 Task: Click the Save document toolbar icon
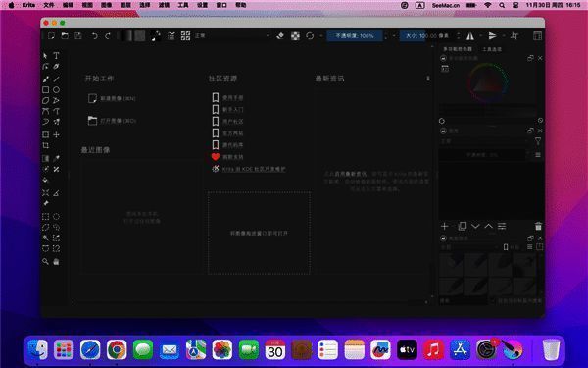(78, 35)
